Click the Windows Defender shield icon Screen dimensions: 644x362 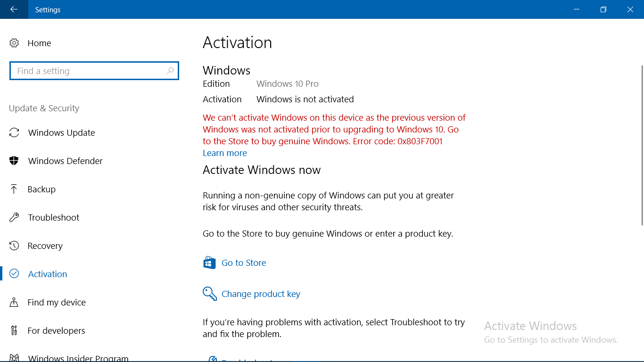pyautogui.click(x=14, y=161)
